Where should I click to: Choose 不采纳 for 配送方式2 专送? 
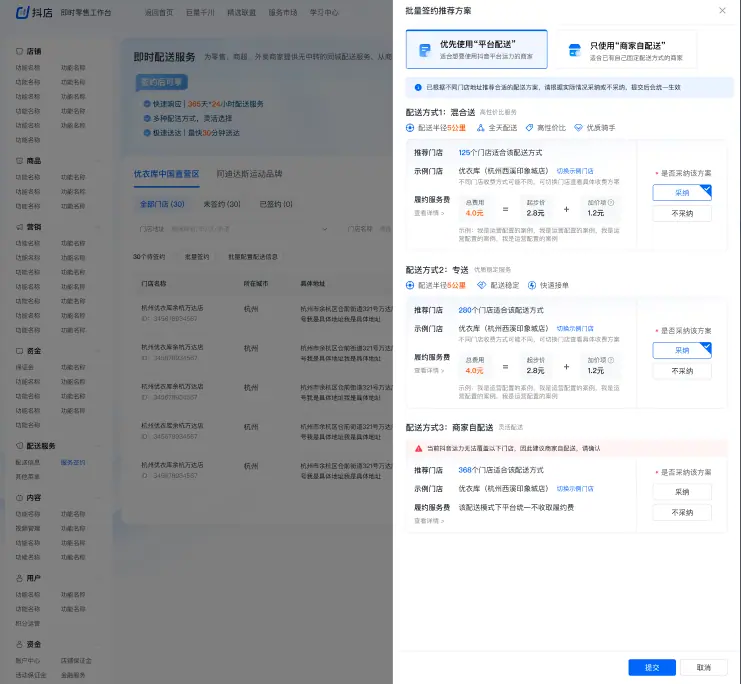point(682,371)
